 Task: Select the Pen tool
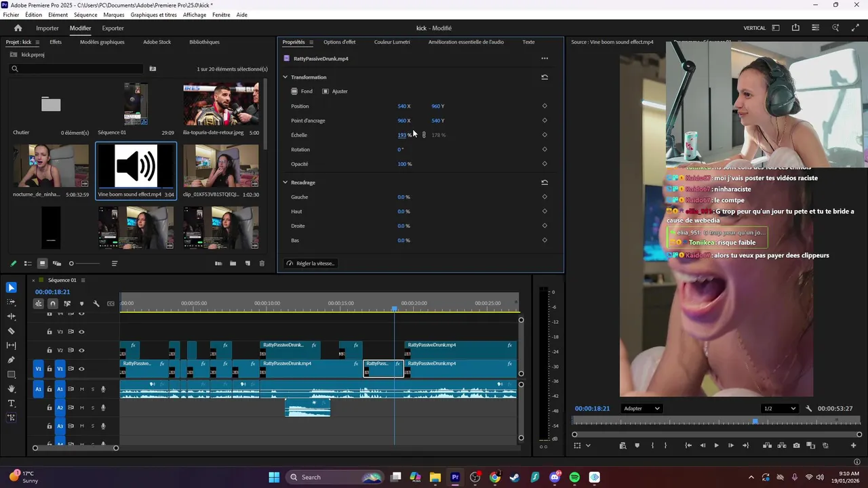(x=12, y=360)
